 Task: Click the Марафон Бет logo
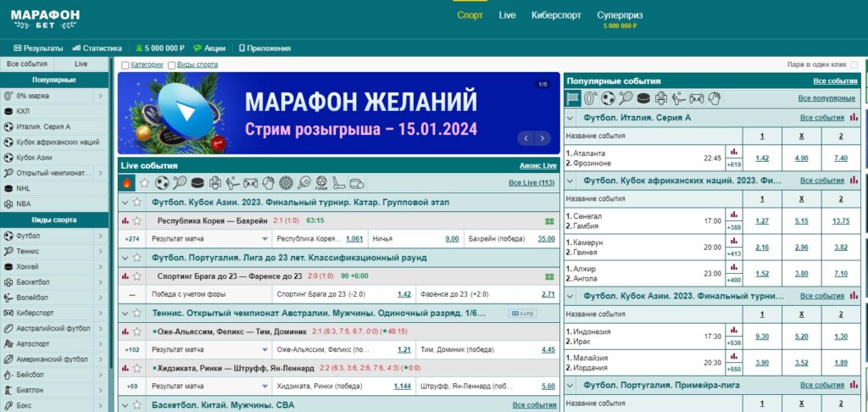click(x=45, y=19)
